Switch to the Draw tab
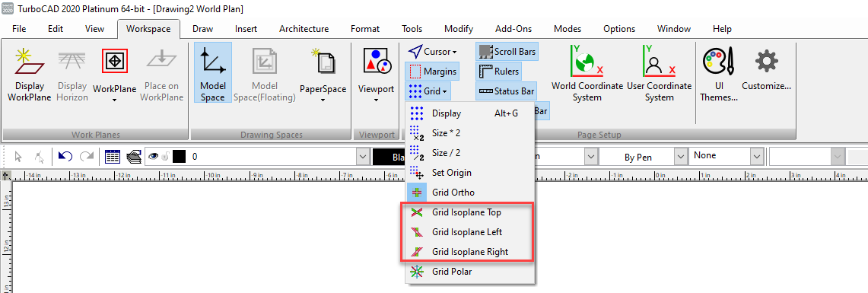 pyautogui.click(x=202, y=29)
